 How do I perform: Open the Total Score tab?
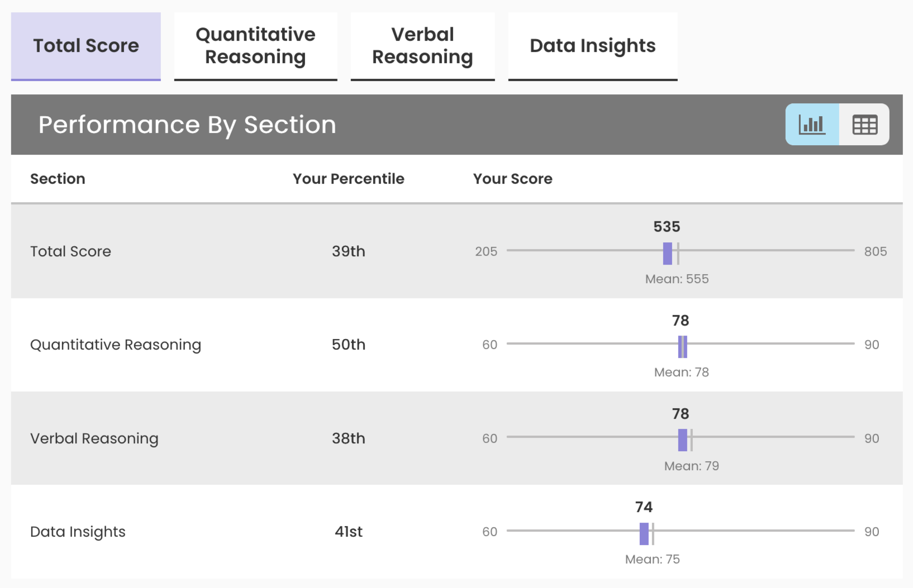pos(86,46)
